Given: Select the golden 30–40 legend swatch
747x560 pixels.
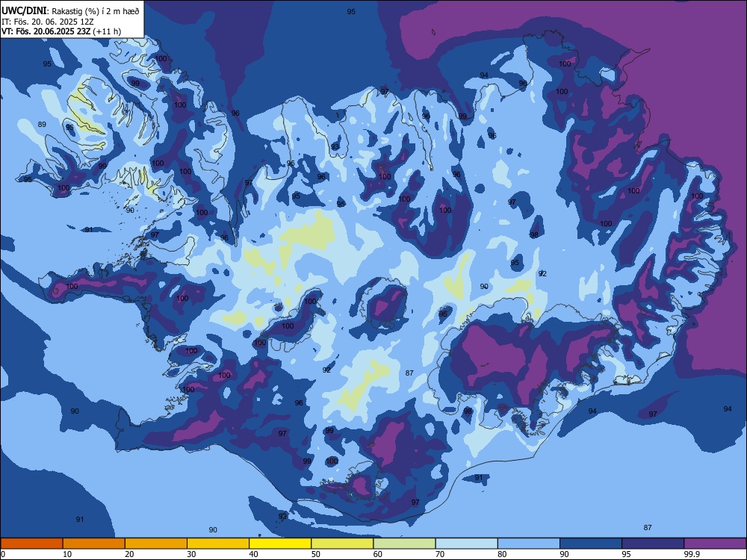Looking at the screenshot, I should tap(218, 544).
